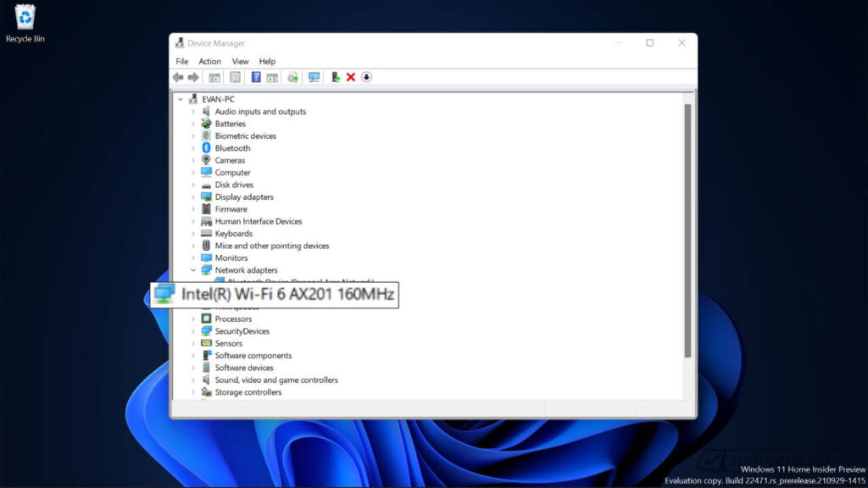Select the Network adapters tree label

click(247, 270)
